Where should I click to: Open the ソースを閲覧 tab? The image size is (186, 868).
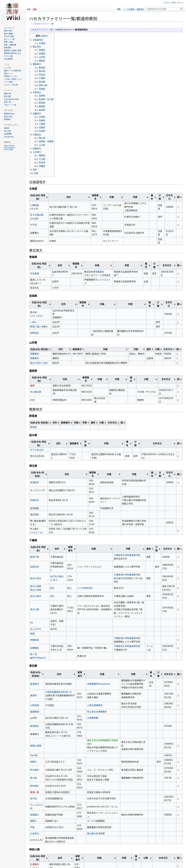click(129, 9)
